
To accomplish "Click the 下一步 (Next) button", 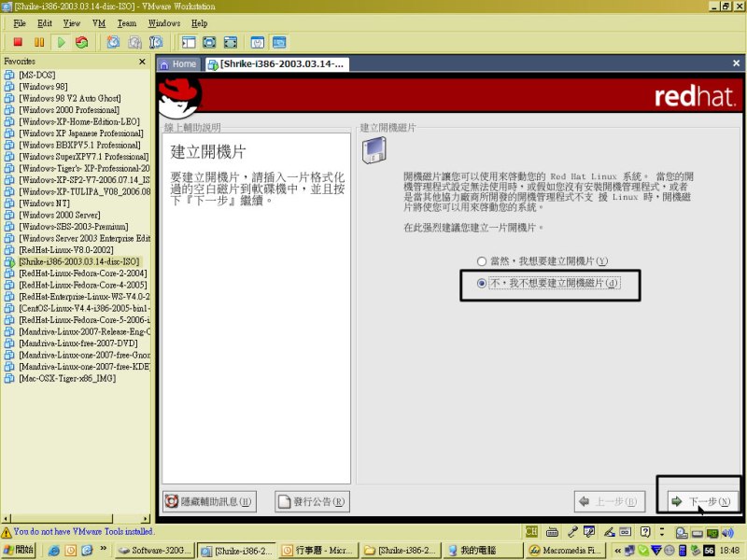I will pos(699,502).
